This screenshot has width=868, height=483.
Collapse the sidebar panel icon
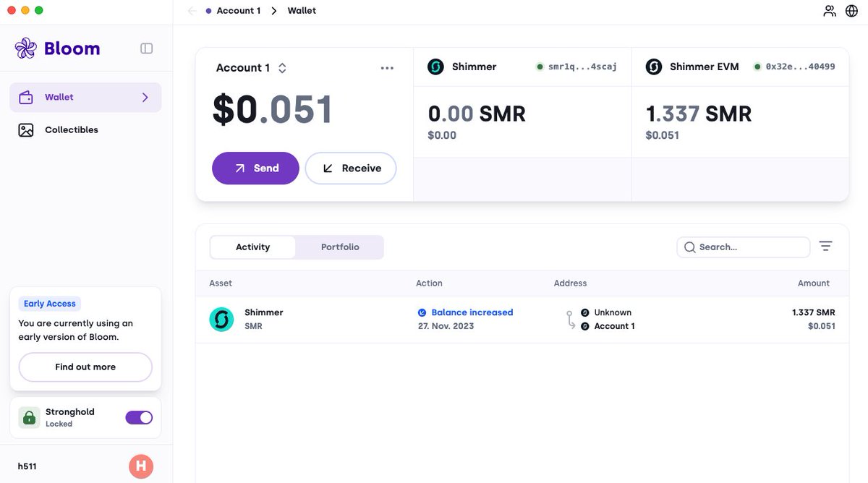point(146,48)
